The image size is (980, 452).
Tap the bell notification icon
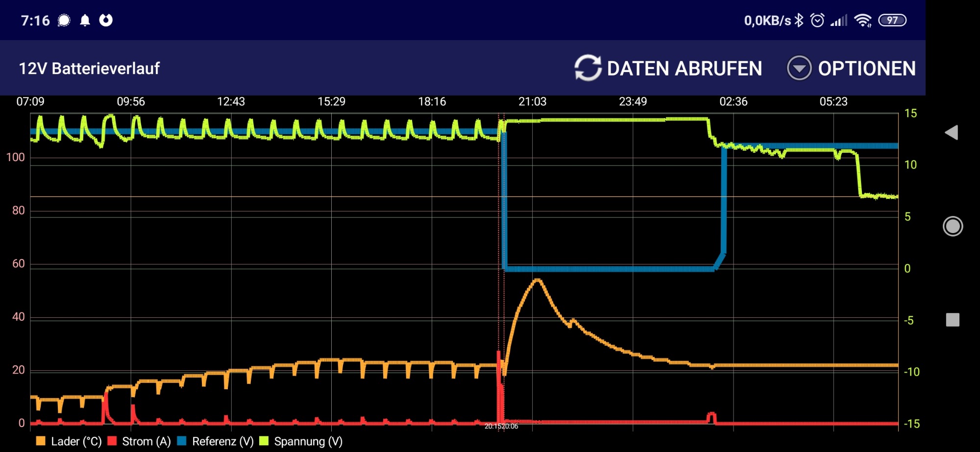tap(85, 20)
